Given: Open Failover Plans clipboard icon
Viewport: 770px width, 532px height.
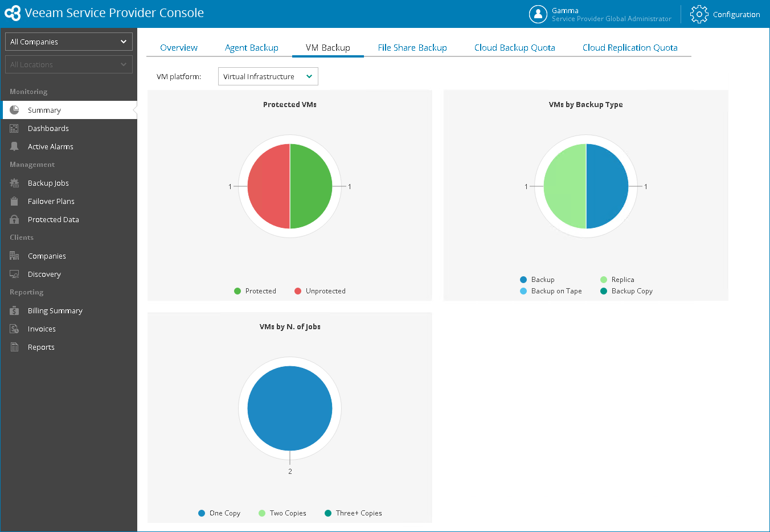Looking at the screenshot, I should [14, 201].
